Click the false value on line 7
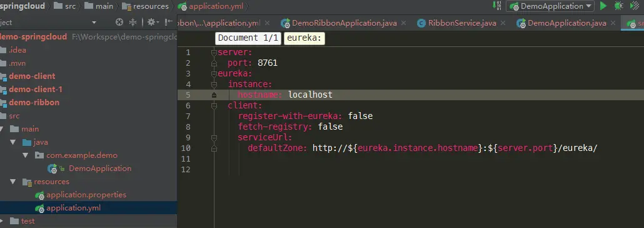644x228 pixels. coord(360,116)
